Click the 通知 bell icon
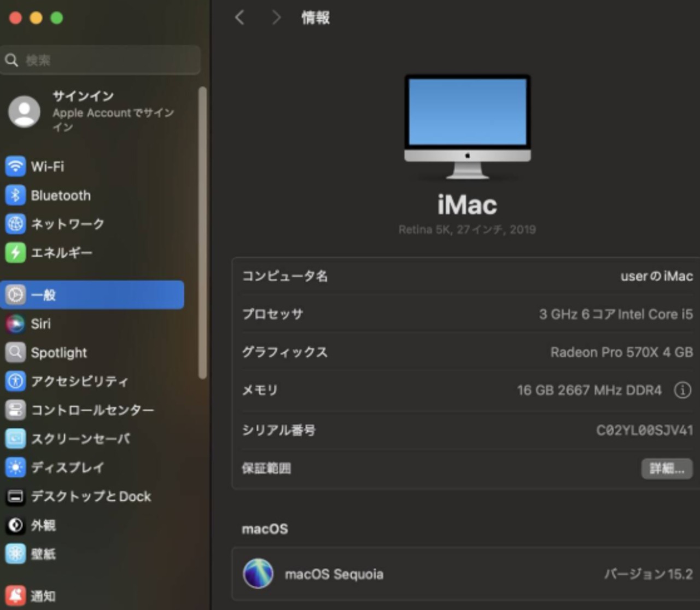Image resolution: width=700 pixels, height=610 pixels. click(15, 596)
